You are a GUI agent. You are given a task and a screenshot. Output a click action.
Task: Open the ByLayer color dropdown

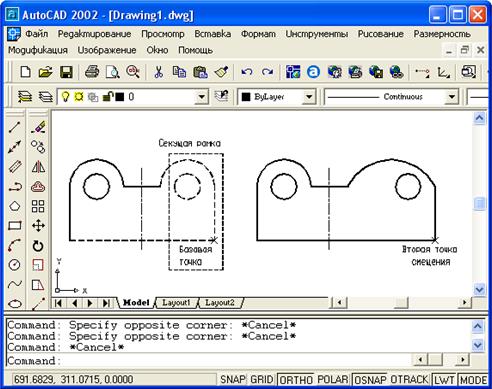click(309, 97)
